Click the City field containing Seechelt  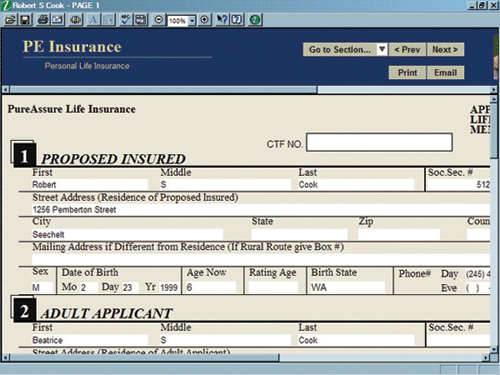point(127,234)
